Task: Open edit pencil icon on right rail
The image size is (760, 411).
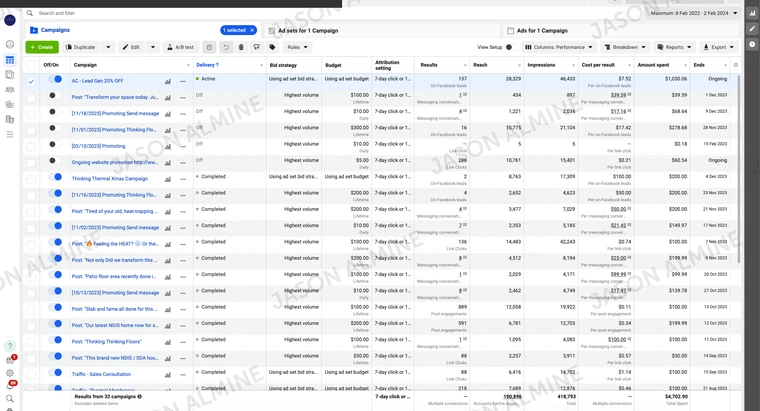Action: coord(752,29)
